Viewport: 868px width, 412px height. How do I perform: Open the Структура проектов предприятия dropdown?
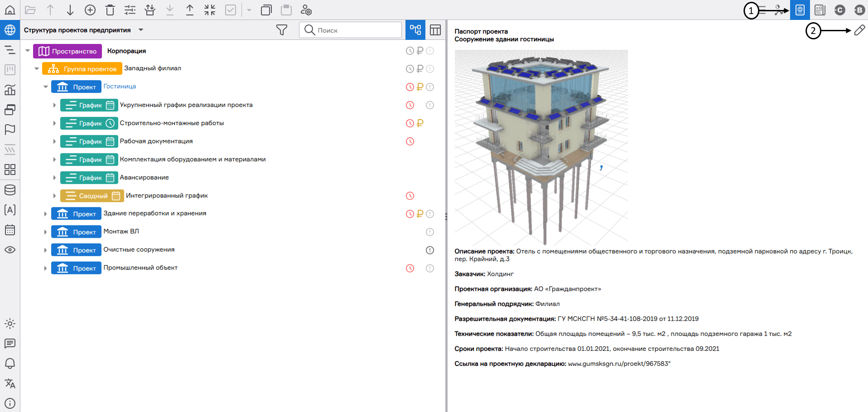tap(141, 30)
